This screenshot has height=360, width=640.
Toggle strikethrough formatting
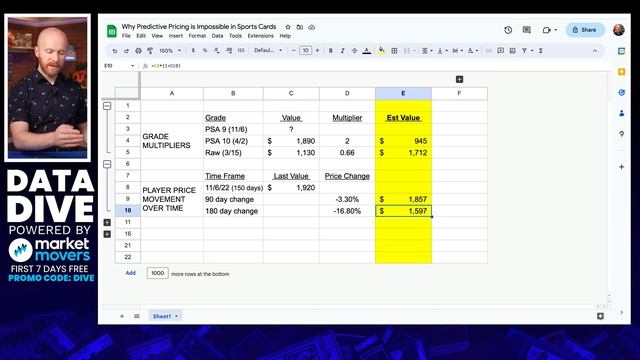(354, 51)
